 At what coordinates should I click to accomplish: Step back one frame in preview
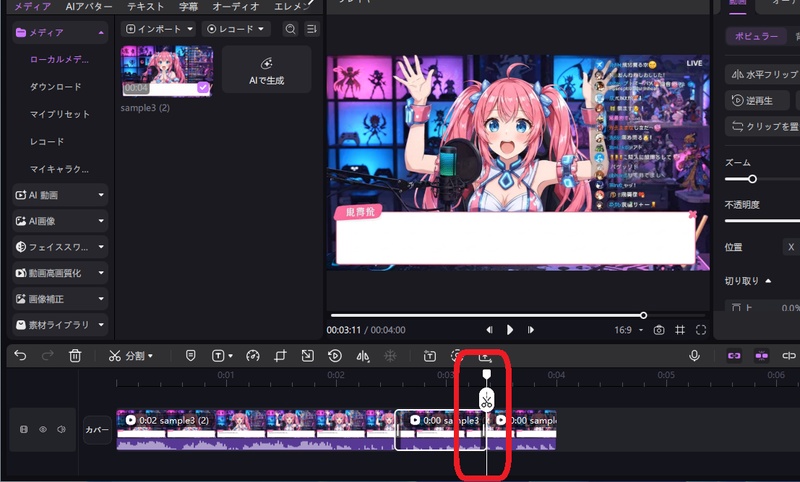pos(489,330)
